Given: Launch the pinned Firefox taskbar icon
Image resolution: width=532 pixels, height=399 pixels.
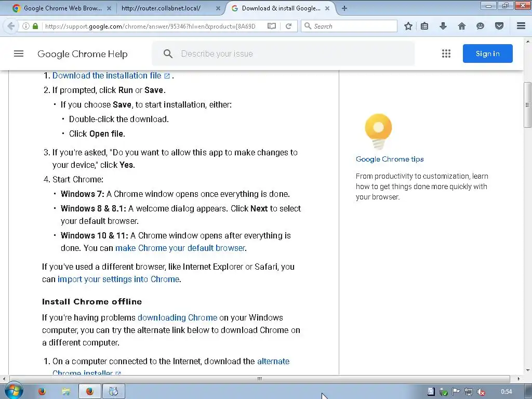Looking at the screenshot, I should click(42, 392).
